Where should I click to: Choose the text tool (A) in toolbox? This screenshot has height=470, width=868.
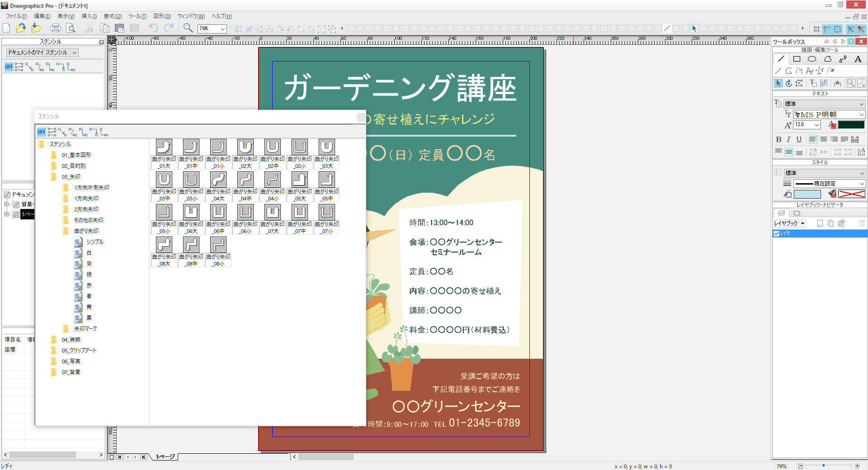click(x=858, y=59)
